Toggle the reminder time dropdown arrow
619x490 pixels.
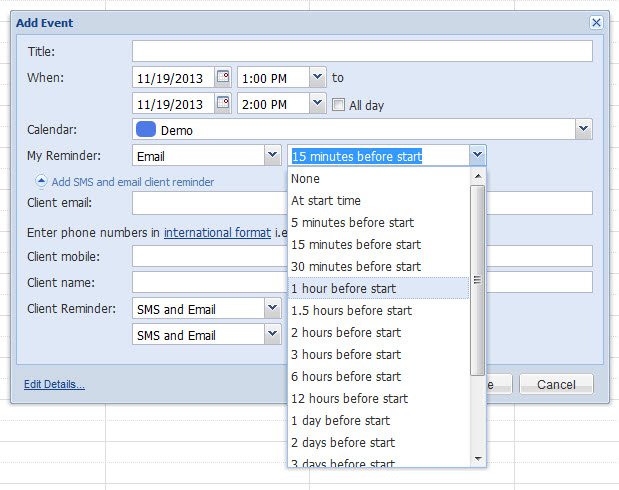click(478, 155)
